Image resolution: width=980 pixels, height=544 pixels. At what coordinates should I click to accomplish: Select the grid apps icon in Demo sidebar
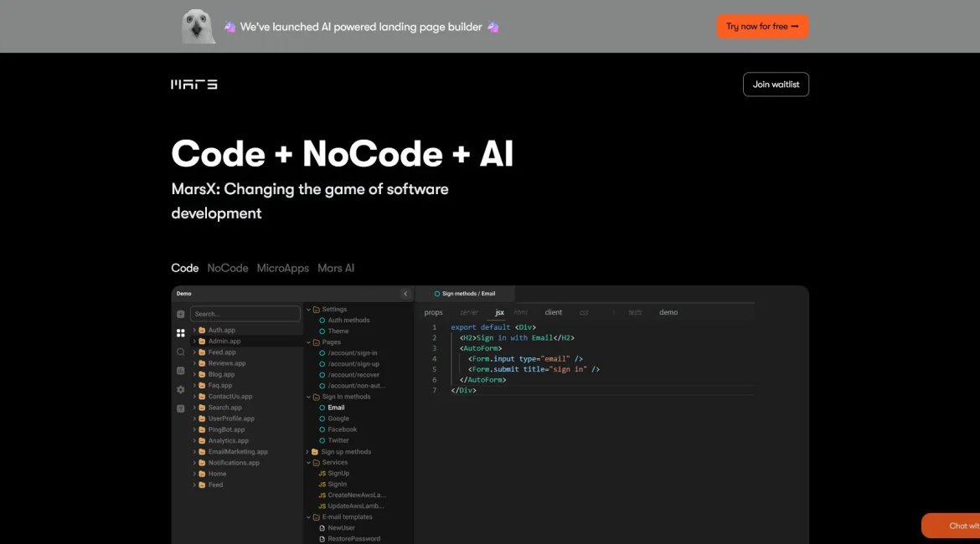tap(181, 333)
